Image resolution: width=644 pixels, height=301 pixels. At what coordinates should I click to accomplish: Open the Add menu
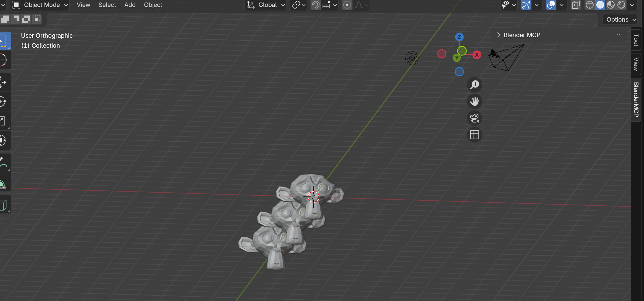(x=130, y=5)
